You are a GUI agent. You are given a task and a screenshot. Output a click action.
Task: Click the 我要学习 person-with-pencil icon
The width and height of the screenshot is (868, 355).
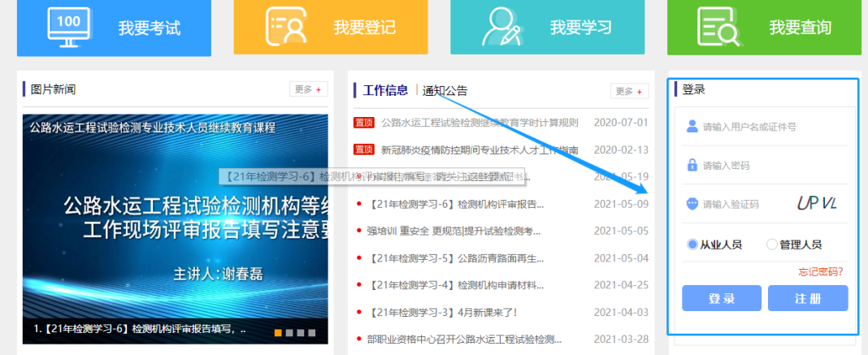[502, 27]
